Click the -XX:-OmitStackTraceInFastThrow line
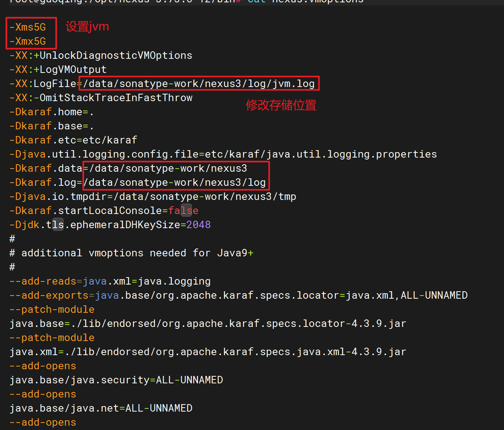Image resolution: width=504 pixels, height=430 pixels. click(x=101, y=98)
